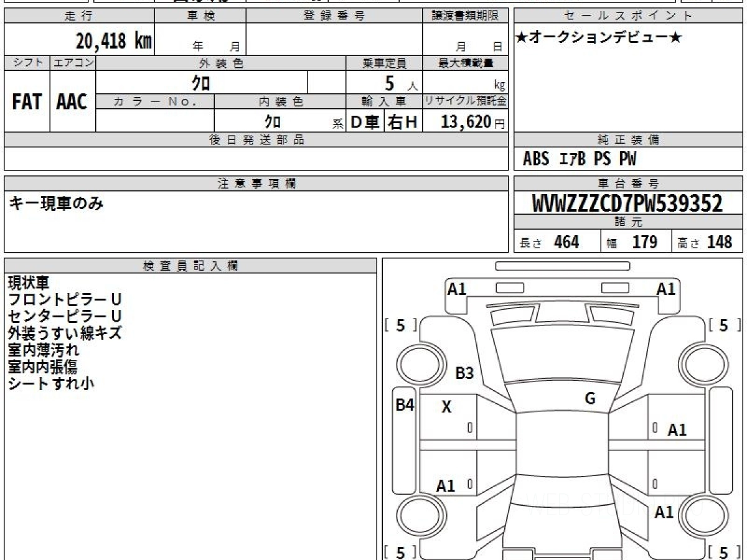Select the 走行 header cell
The image size is (747, 560).
(79, 16)
